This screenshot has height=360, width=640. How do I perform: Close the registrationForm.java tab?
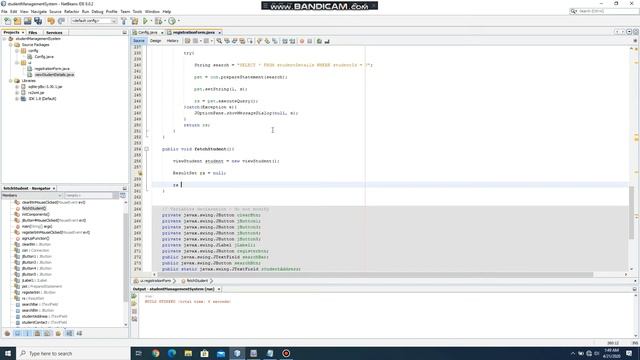tap(220, 32)
